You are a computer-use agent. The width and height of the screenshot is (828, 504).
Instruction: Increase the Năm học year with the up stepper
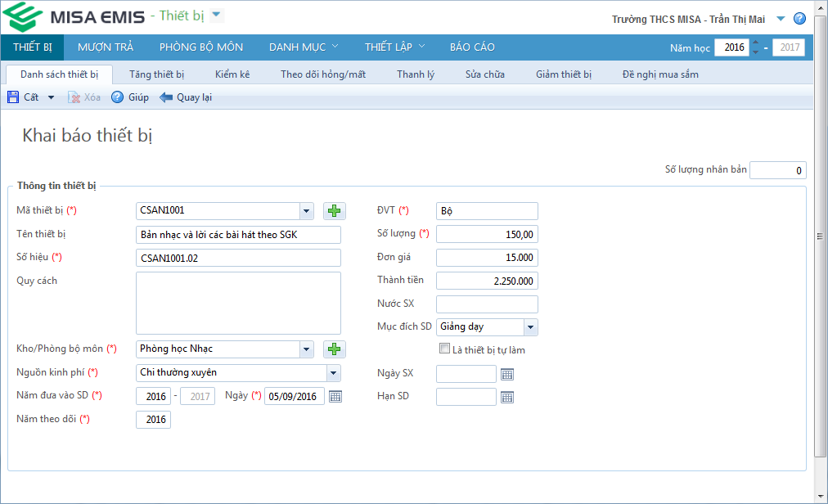[755, 43]
